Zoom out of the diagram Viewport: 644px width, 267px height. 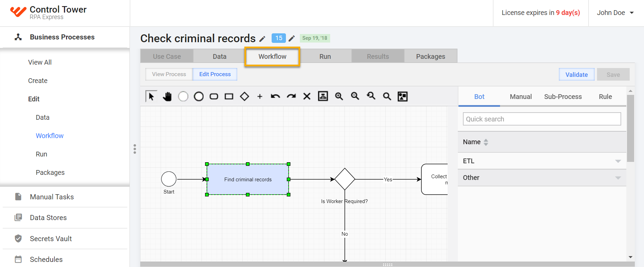[355, 96]
